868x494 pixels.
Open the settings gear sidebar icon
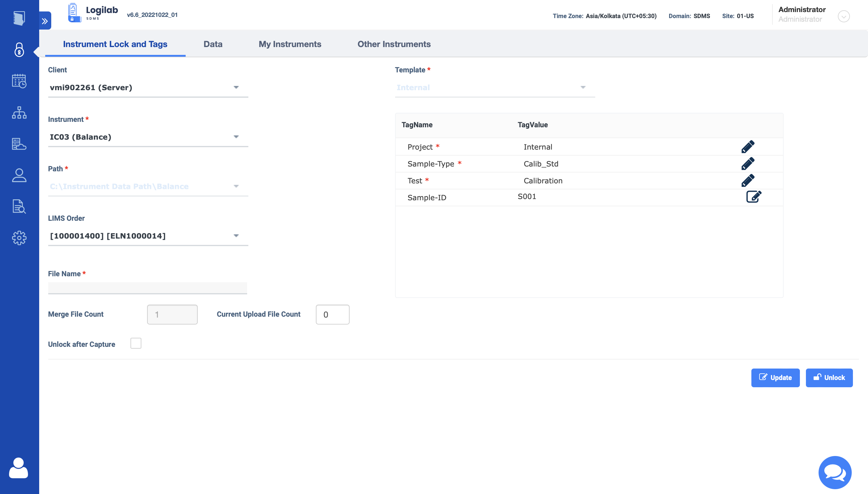19,238
